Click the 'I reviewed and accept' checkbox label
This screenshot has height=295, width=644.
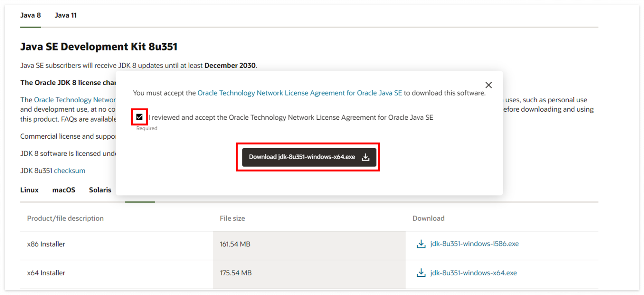pyautogui.click(x=291, y=117)
